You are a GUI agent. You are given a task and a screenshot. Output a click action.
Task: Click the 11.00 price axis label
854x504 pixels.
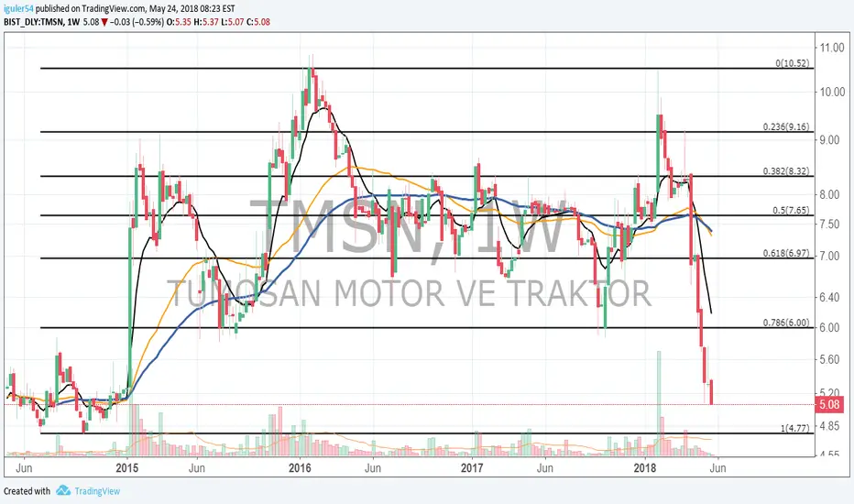833,48
